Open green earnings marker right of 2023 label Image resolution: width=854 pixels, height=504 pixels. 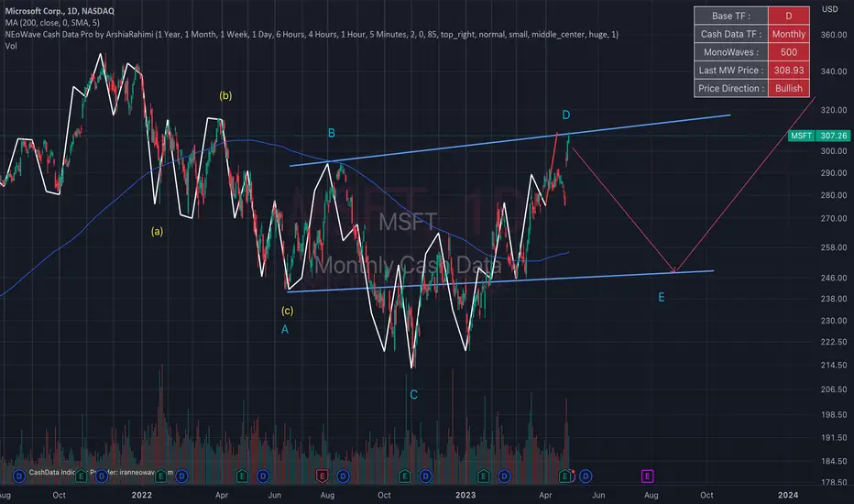[483, 477]
